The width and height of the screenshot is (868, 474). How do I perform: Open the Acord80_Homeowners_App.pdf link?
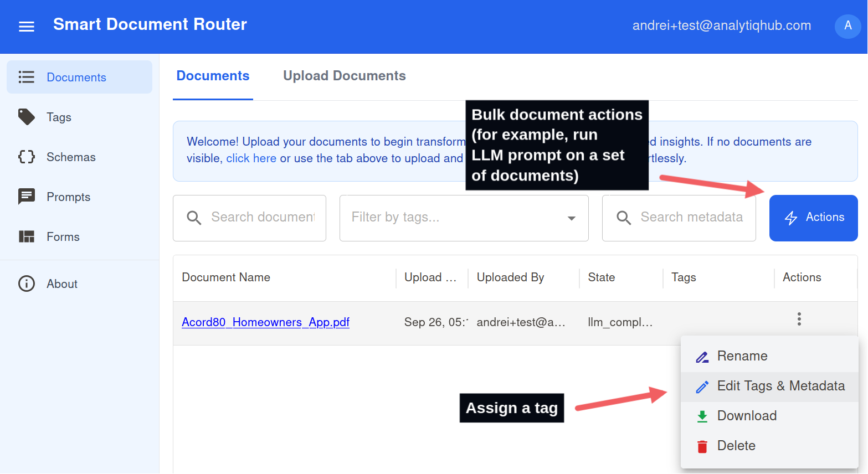coord(265,322)
